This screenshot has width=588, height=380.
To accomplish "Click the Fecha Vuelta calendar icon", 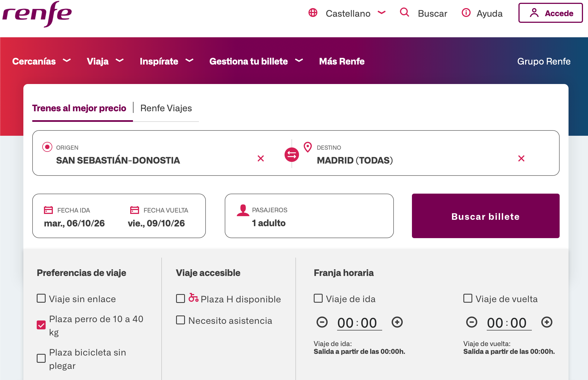I will (x=135, y=210).
